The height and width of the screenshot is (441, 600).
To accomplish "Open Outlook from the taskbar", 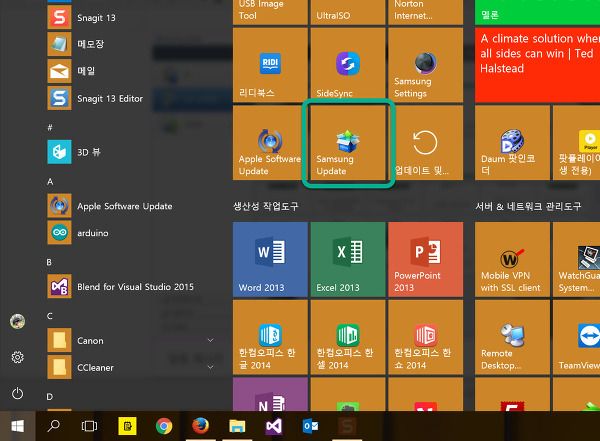I will [310, 426].
